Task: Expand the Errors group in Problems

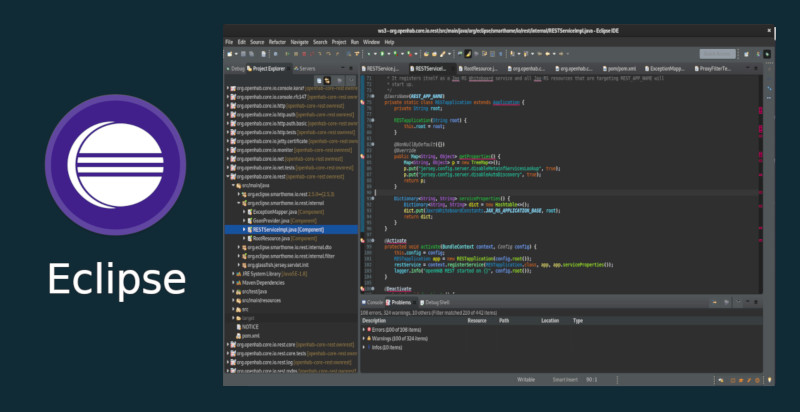Action: click(x=364, y=329)
